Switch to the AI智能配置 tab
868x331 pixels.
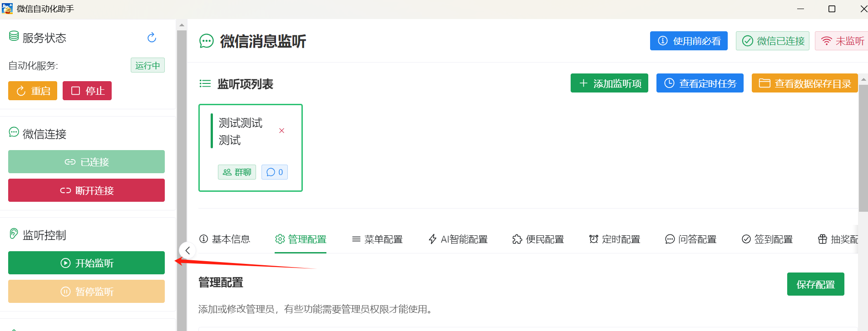point(458,239)
